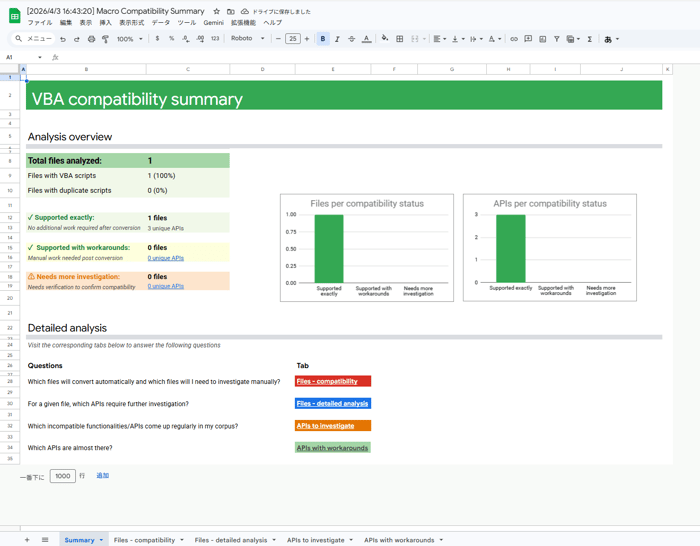Toggle bold formatting
Screen dimensions: 700x546
click(323, 39)
